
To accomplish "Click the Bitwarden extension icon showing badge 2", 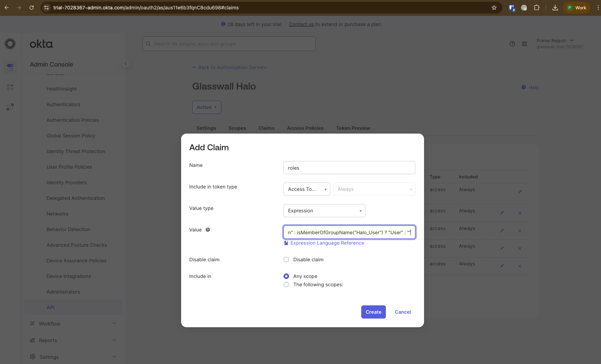I will [x=511, y=7].
